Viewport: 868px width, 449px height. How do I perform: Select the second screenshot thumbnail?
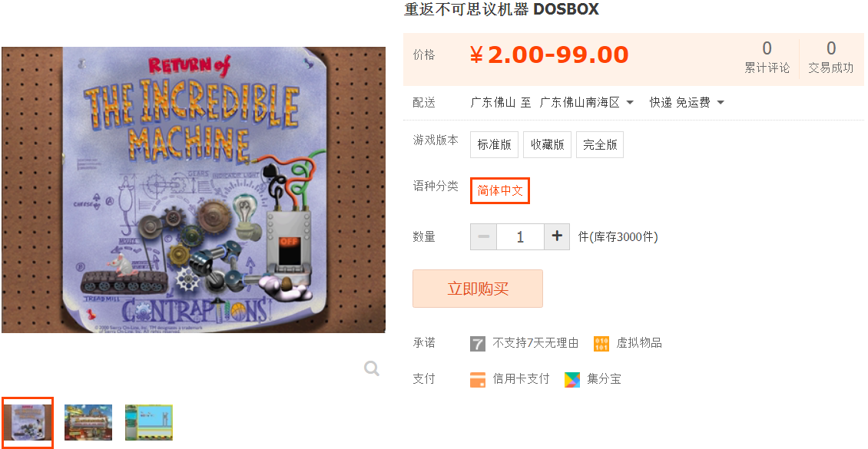88,422
